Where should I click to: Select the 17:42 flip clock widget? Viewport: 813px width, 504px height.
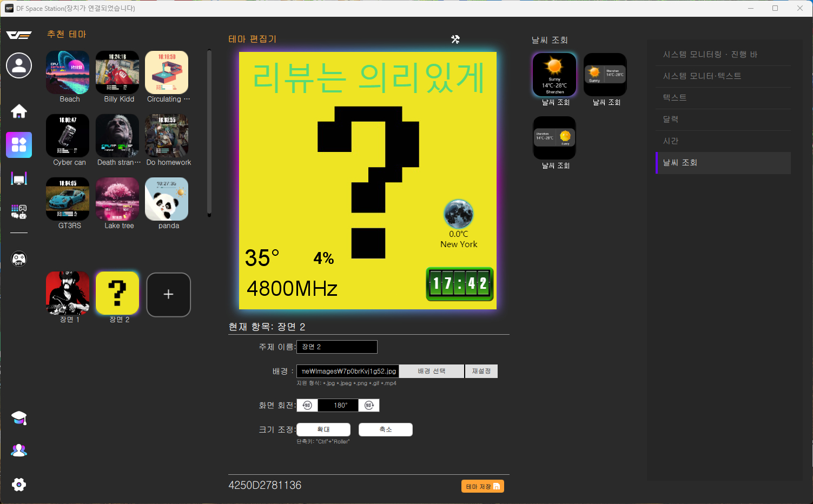(460, 284)
